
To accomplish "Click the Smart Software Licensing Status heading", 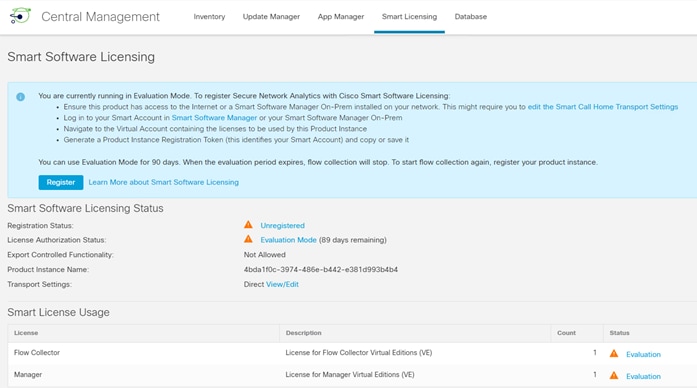I will [x=85, y=208].
